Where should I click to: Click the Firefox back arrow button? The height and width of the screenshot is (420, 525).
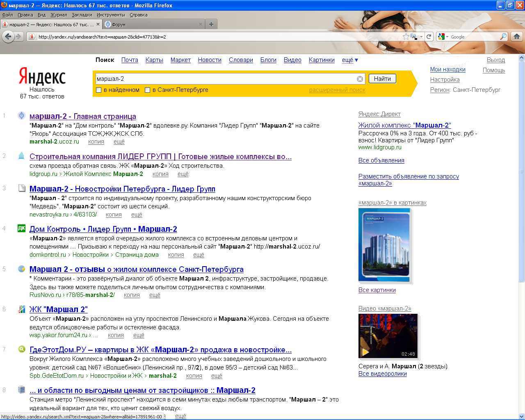click(8, 37)
